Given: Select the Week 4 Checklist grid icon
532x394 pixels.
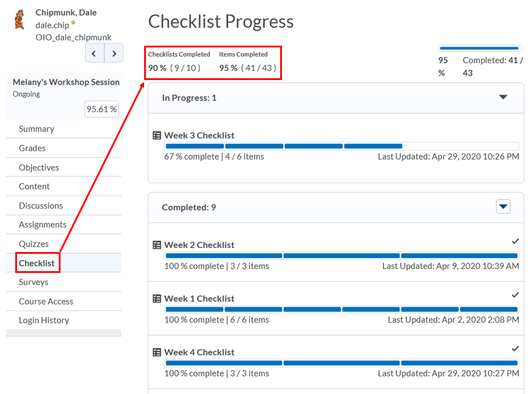Looking at the screenshot, I should pos(156,352).
